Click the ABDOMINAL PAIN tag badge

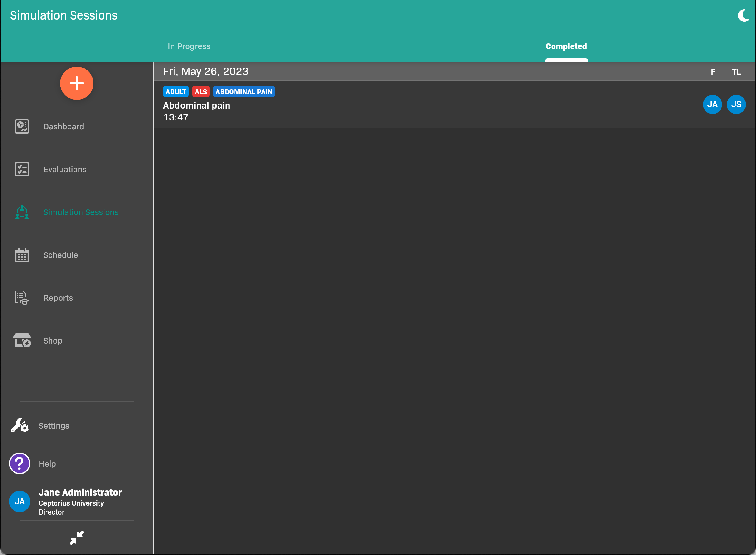click(x=244, y=92)
